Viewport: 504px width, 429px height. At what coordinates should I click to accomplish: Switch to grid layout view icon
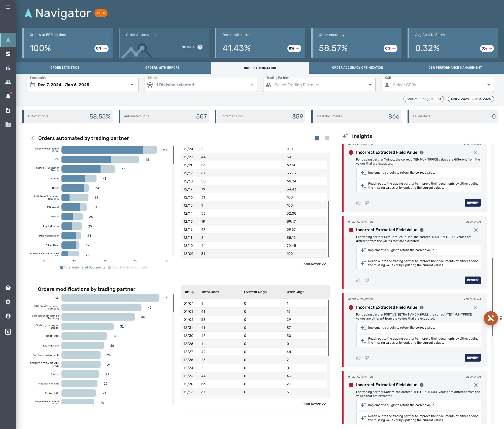(317, 138)
